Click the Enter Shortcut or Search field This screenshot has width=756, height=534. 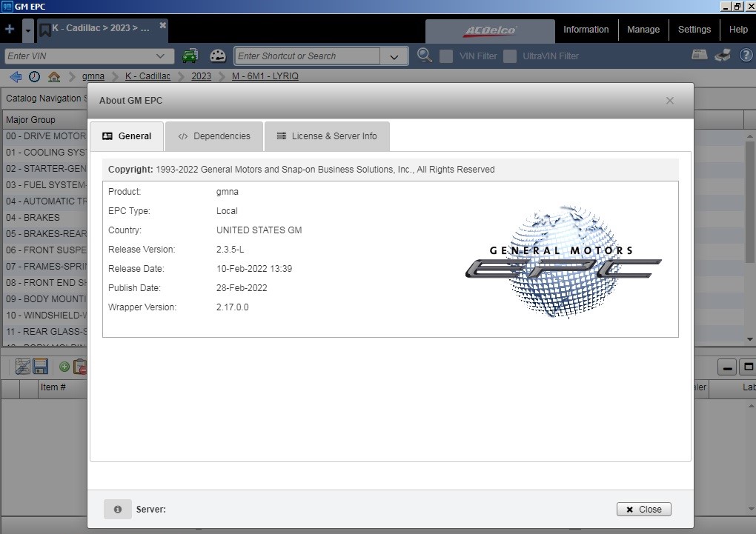pos(308,56)
